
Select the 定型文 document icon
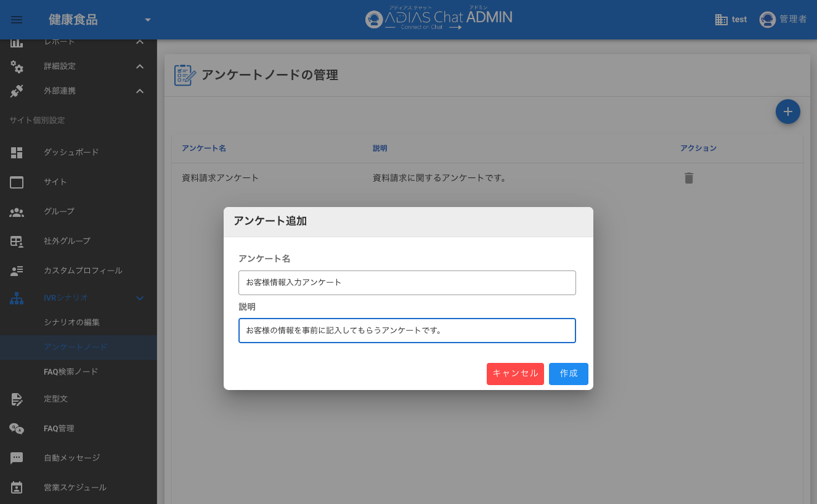click(17, 399)
